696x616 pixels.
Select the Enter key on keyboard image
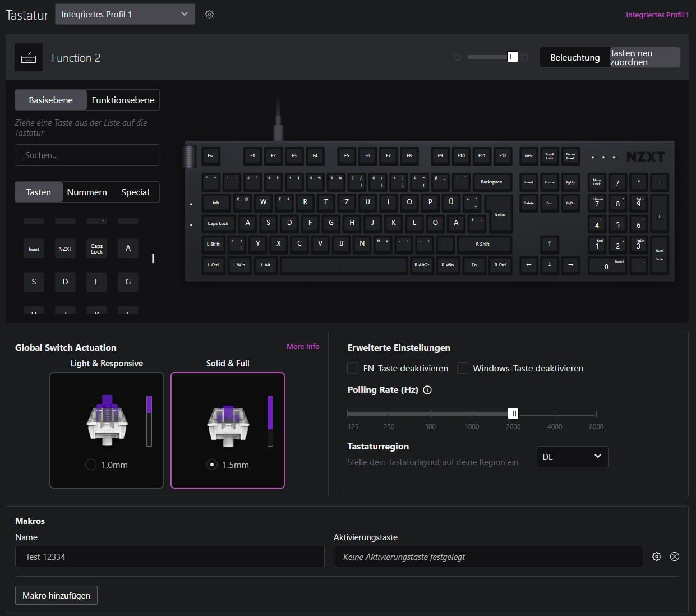[x=500, y=214]
